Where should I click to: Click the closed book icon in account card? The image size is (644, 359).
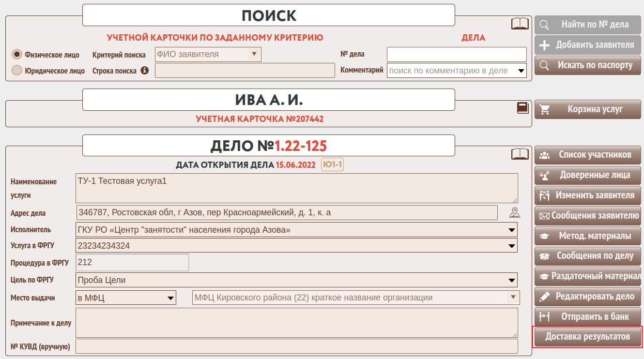[522, 108]
